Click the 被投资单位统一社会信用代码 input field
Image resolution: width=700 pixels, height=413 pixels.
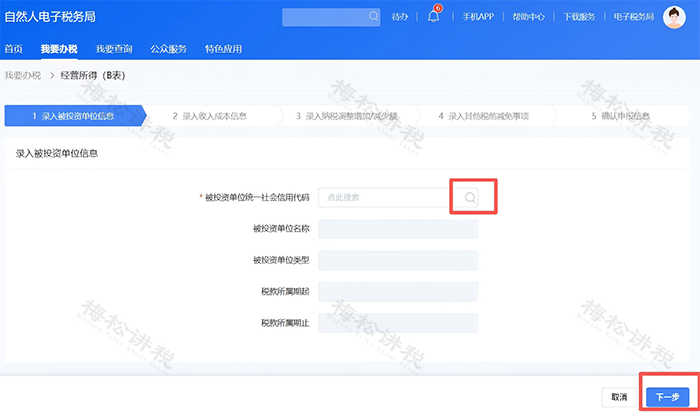tap(385, 198)
